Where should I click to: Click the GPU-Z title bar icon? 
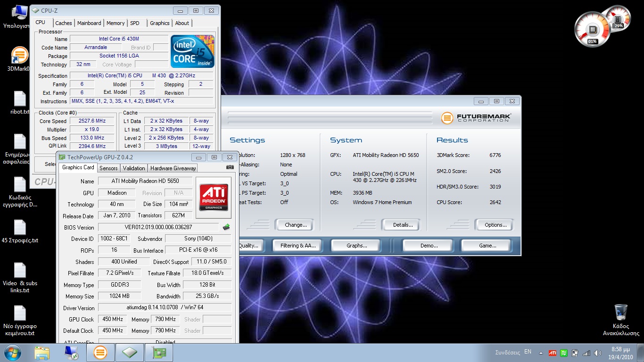62,157
